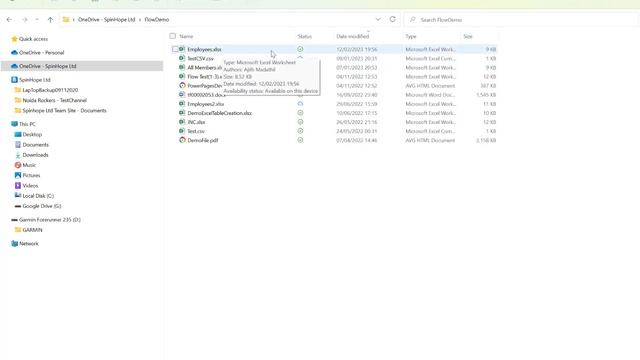Sort files by Name column
640x360 pixels.
(186, 36)
